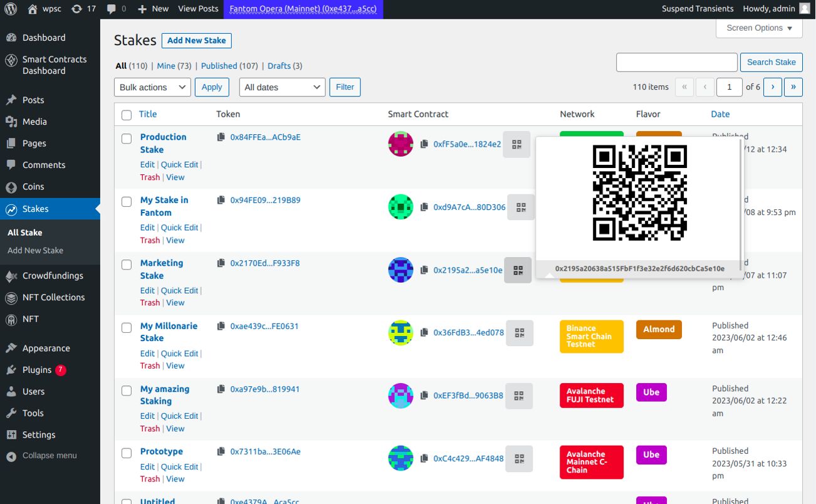Show QR code for My amazing Staking contract

(518, 396)
